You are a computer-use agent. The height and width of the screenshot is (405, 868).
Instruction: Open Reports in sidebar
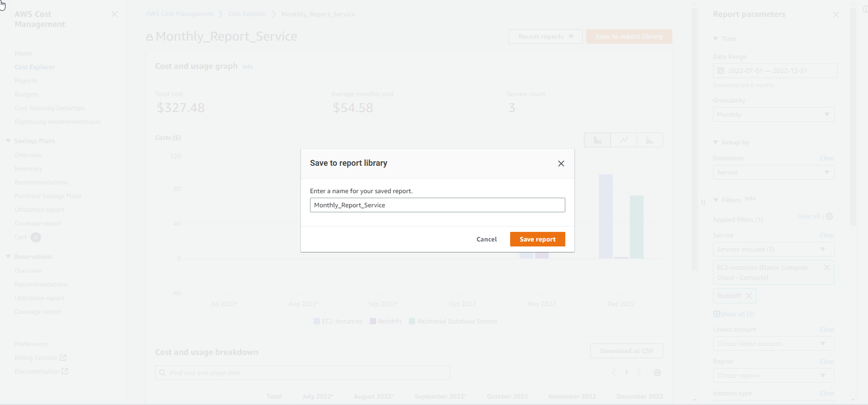[26, 81]
